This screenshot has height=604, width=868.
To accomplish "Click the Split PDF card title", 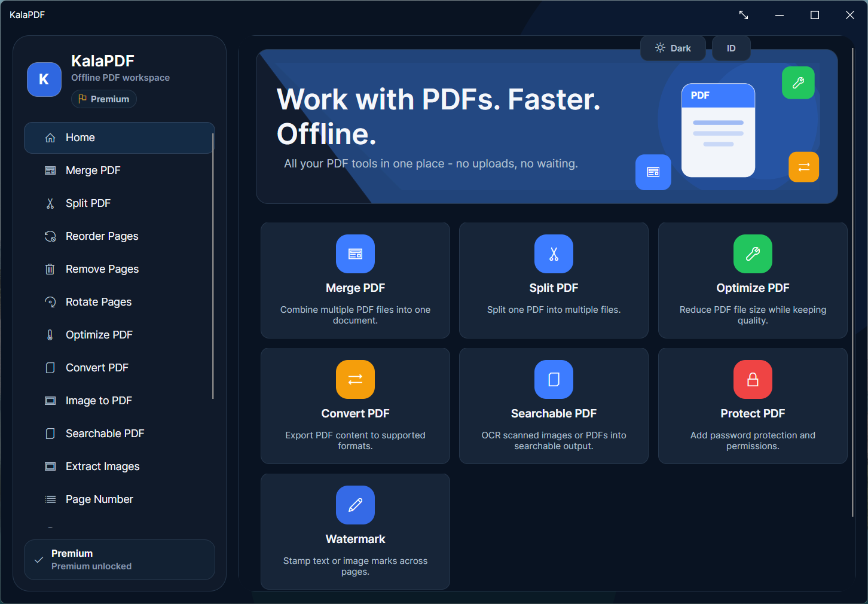I will coord(554,288).
